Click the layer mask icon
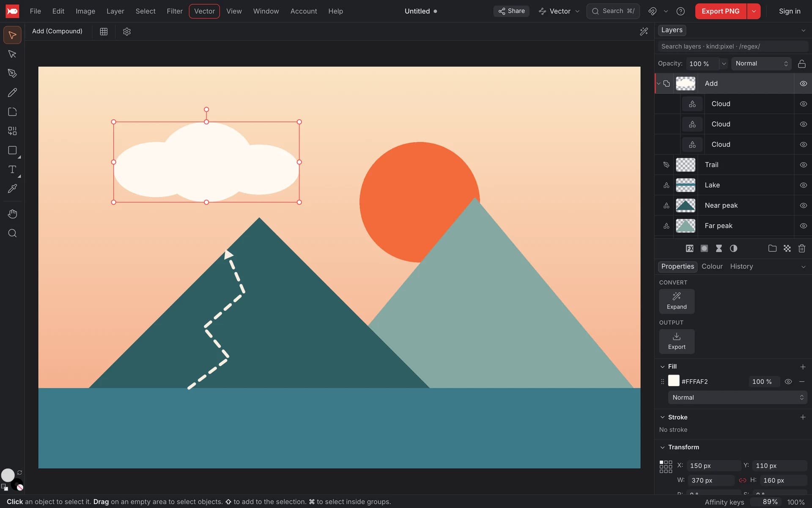Image resolution: width=812 pixels, height=508 pixels. pos(704,248)
